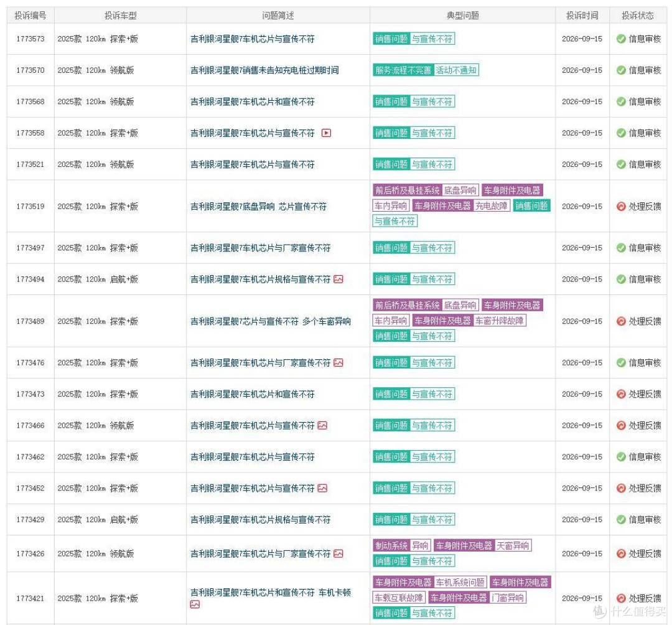This screenshot has height=625, width=672.
Task: Click green check status icon for complaint 1773462
Action: tap(621, 456)
